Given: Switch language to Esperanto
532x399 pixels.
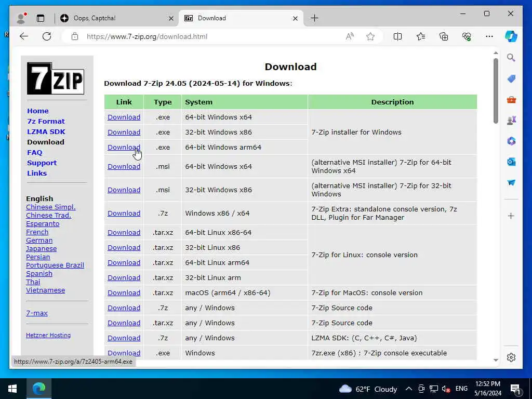Looking at the screenshot, I should 43,223.
